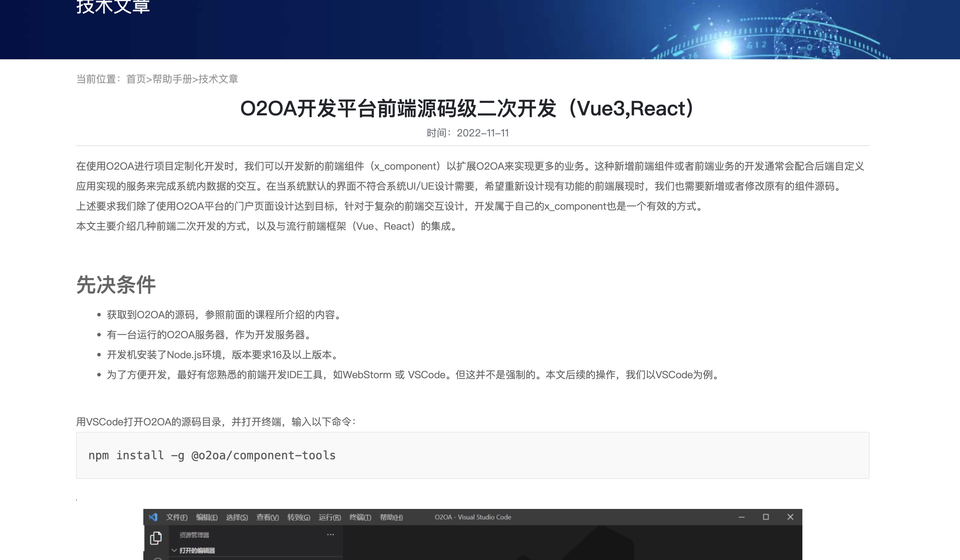
Task: Click the 技术文章 breadcrumb link
Action: pyautogui.click(x=218, y=79)
